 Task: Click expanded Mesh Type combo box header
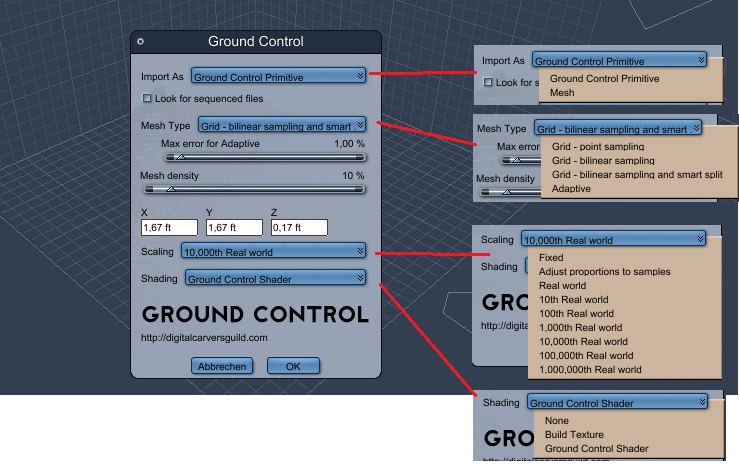point(617,128)
